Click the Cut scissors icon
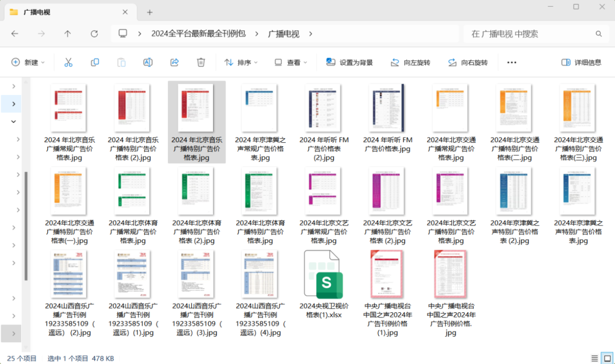The height and width of the screenshot is (364, 615). click(x=68, y=63)
